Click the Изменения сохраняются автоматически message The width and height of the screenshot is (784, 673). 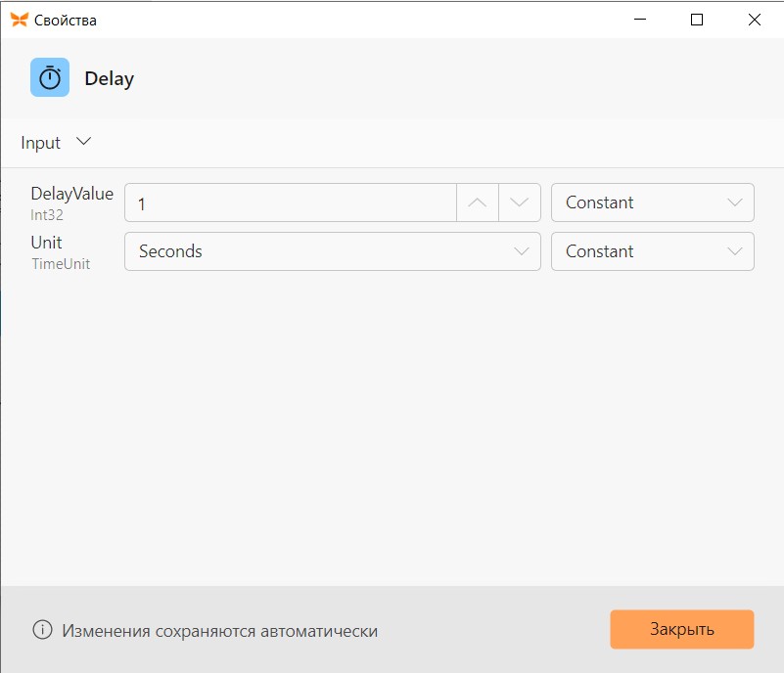[220, 631]
